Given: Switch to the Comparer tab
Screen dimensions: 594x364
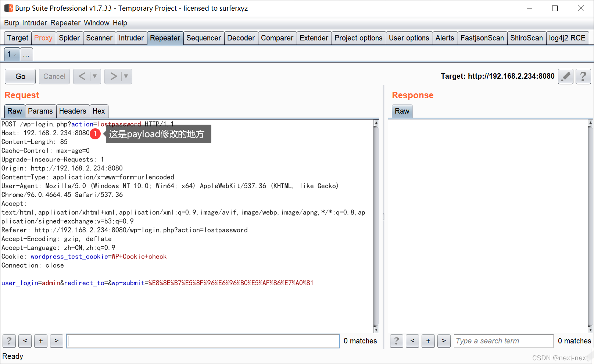Looking at the screenshot, I should pyautogui.click(x=277, y=38).
